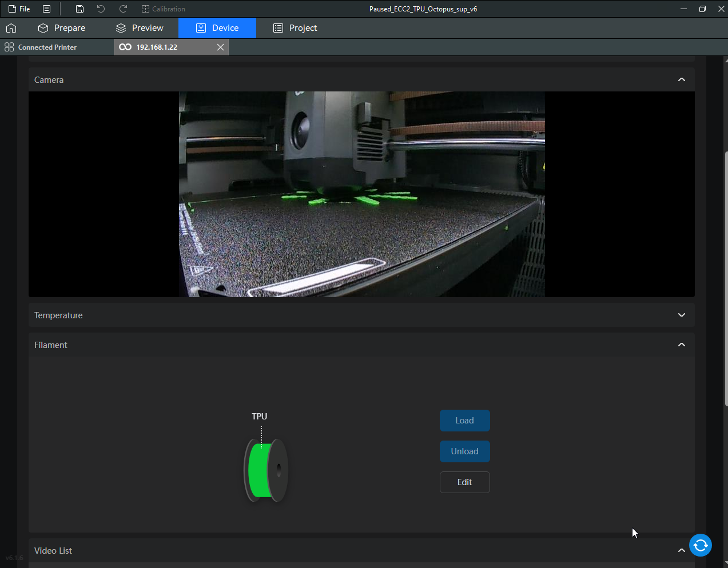Collapse the Filament section
Viewport: 728px width, 568px height.
tap(681, 345)
